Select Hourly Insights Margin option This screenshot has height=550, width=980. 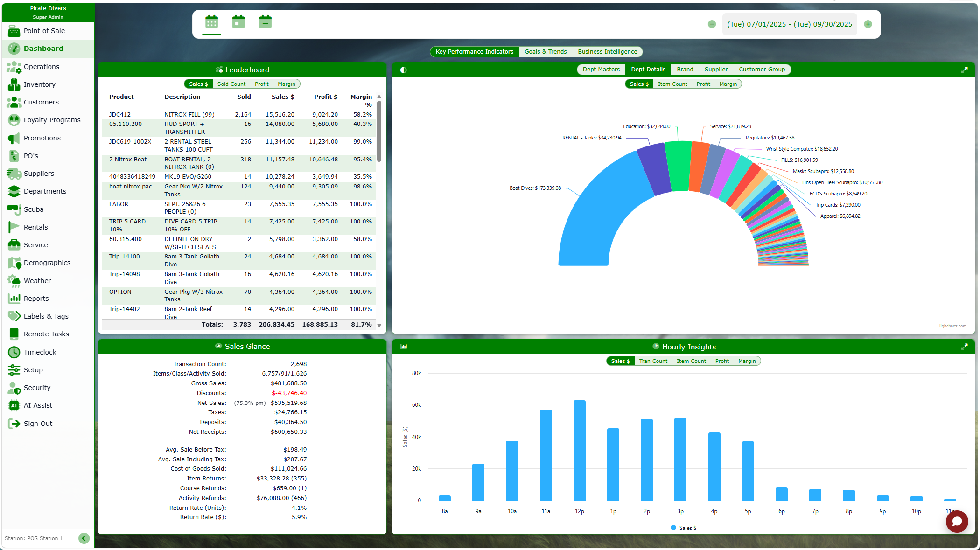pos(747,361)
